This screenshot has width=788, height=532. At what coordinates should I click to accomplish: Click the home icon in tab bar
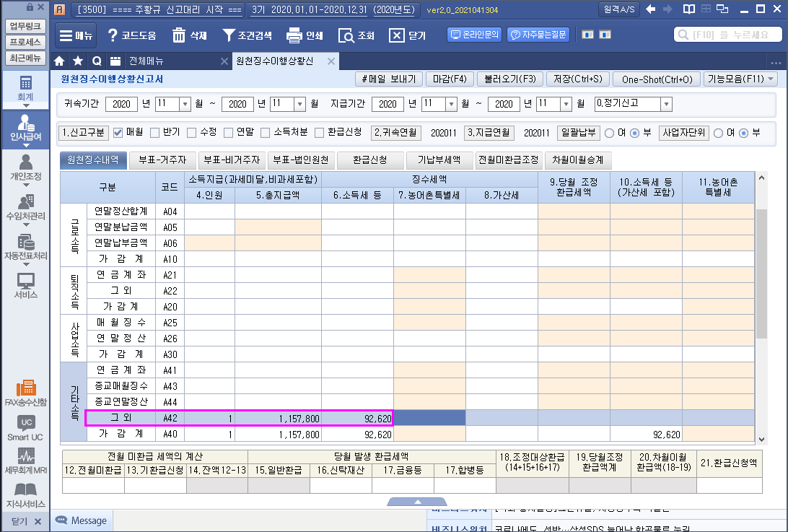(60, 61)
